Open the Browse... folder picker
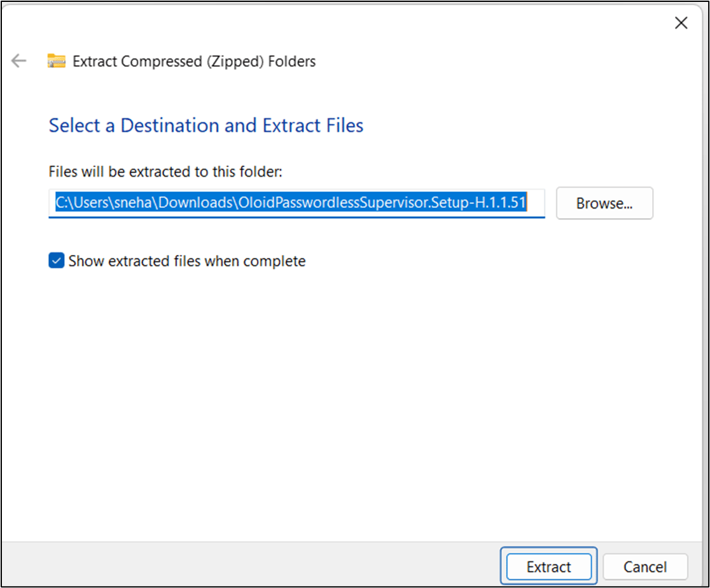 (604, 203)
